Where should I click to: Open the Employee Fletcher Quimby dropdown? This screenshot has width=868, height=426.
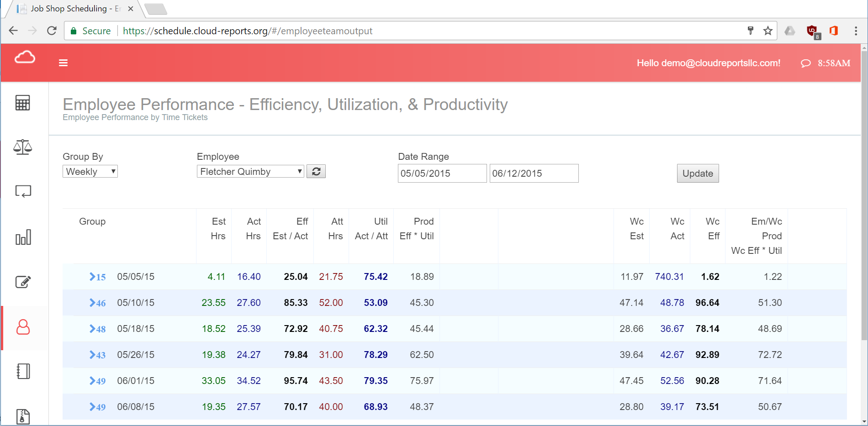(250, 171)
